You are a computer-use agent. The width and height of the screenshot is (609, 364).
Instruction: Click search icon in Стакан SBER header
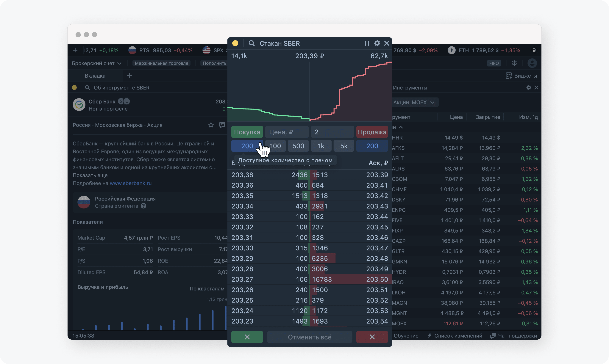coord(252,43)
